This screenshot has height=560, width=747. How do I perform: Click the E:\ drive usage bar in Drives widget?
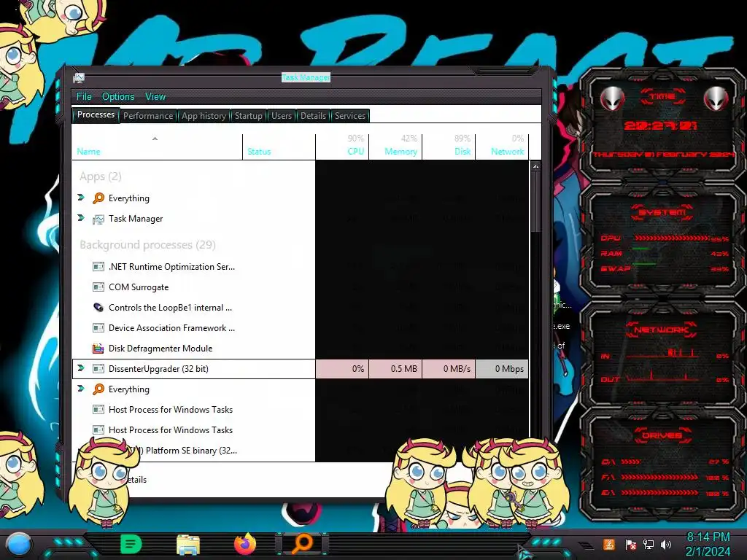pos(659,492)
